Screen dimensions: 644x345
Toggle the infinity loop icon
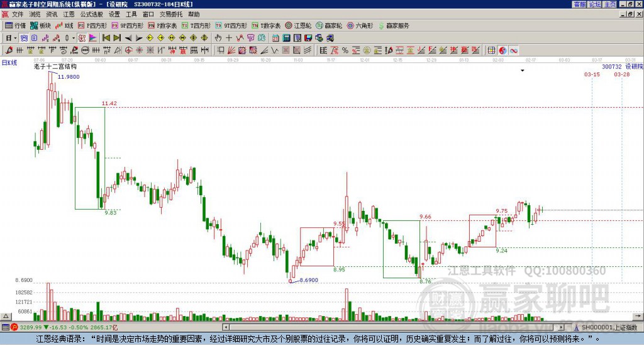pos(514,50)
